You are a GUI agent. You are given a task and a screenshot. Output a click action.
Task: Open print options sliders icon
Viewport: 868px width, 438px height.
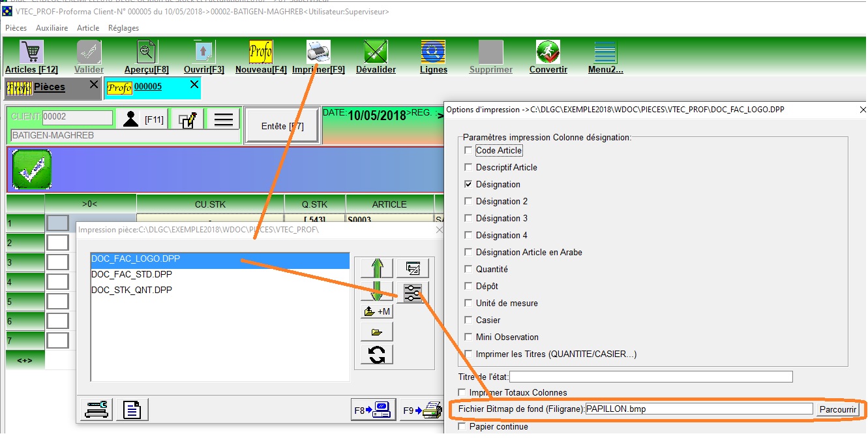point(413,293)
